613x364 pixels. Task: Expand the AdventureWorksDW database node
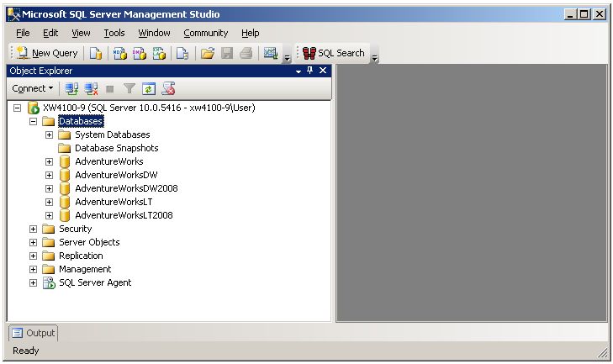click(x=49, y=175)
